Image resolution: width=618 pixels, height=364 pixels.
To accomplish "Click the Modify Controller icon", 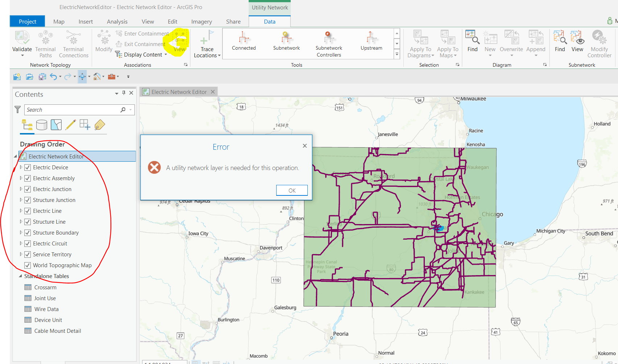I will coord(599,38).
